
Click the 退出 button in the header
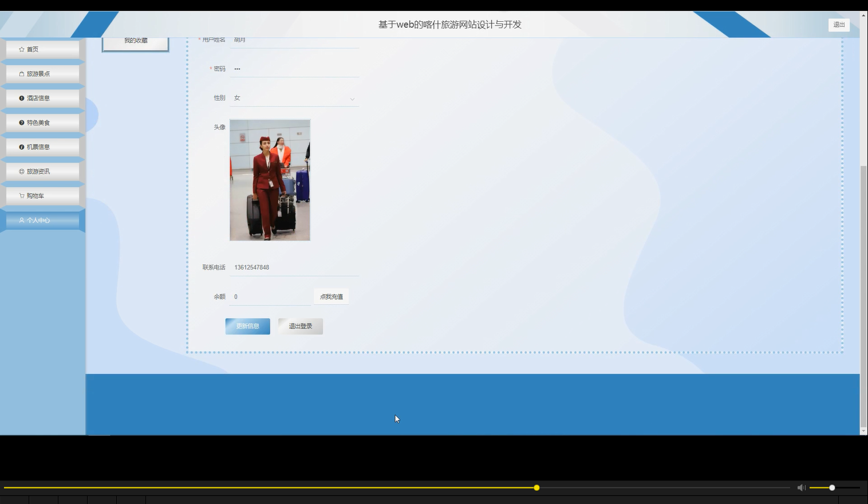coord(839,25)
